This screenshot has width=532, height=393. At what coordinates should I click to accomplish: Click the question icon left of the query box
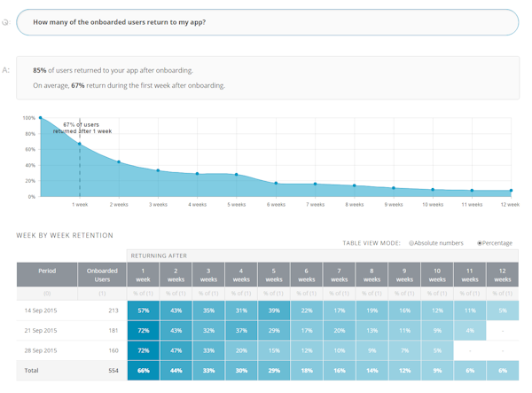5,22
